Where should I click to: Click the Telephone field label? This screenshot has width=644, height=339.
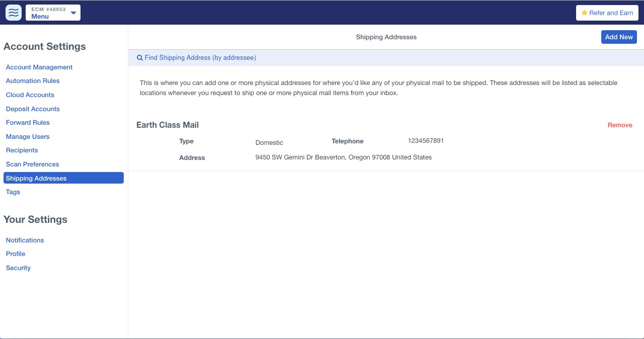pyautogui.click(x=348, y=141)
